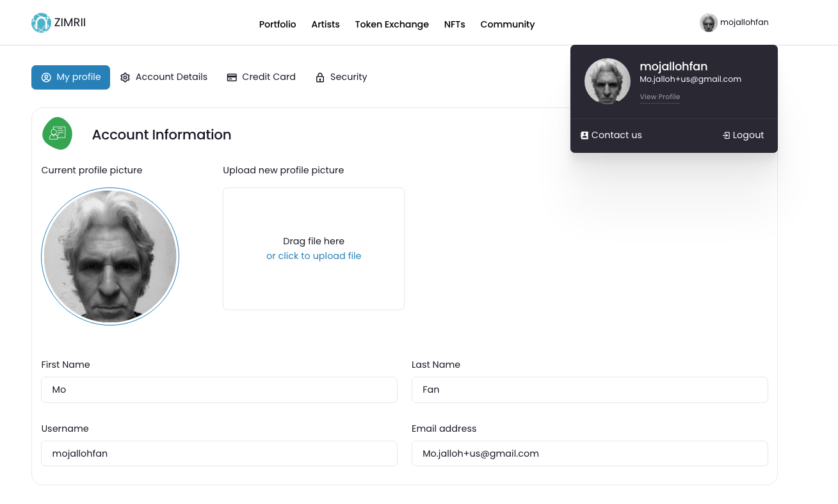This screenshot has width=838, height=504.
Task: Click Contact us in the user panel
Action: coord(611,136)
